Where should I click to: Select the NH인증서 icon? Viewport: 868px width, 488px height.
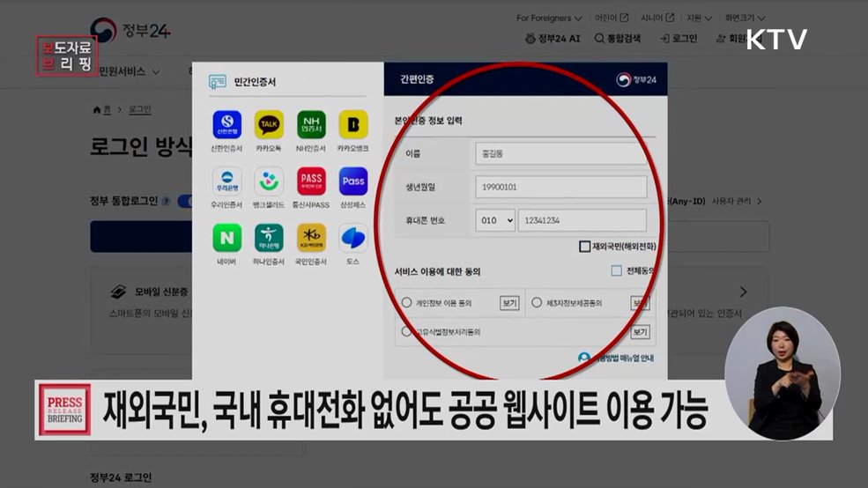(x=311, y=124)
